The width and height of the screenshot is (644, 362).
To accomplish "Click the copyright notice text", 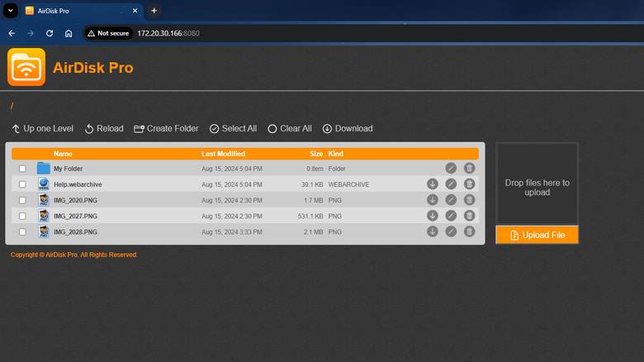I will click(x=74, y=255).
